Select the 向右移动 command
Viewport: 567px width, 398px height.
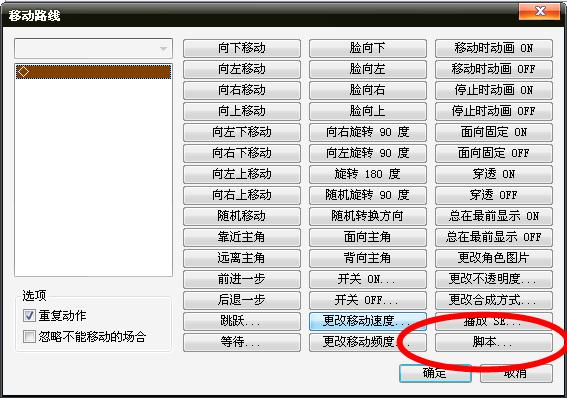[x=242, y=90]
